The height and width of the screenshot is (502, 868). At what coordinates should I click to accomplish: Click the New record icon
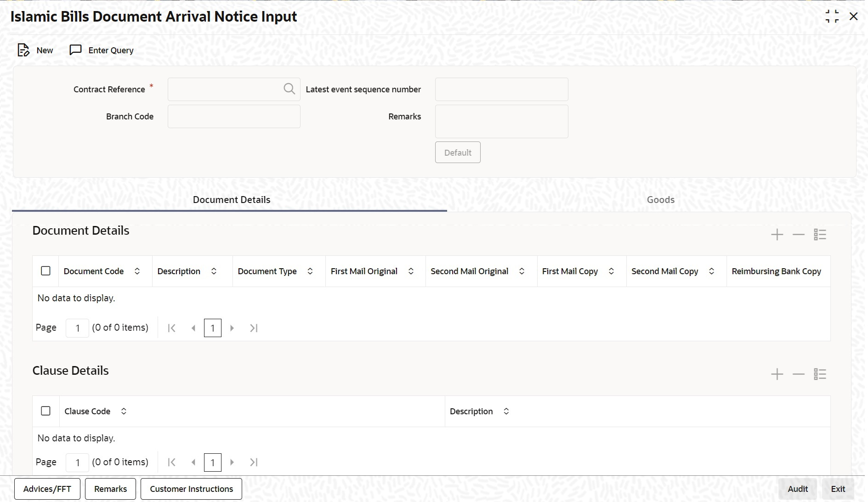23,50
